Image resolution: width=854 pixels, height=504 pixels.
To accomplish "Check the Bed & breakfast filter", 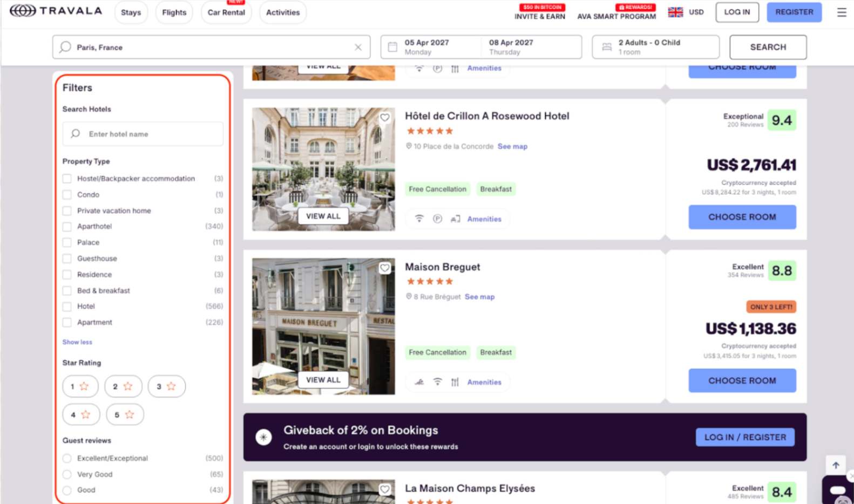I will [x=67, y=291].
